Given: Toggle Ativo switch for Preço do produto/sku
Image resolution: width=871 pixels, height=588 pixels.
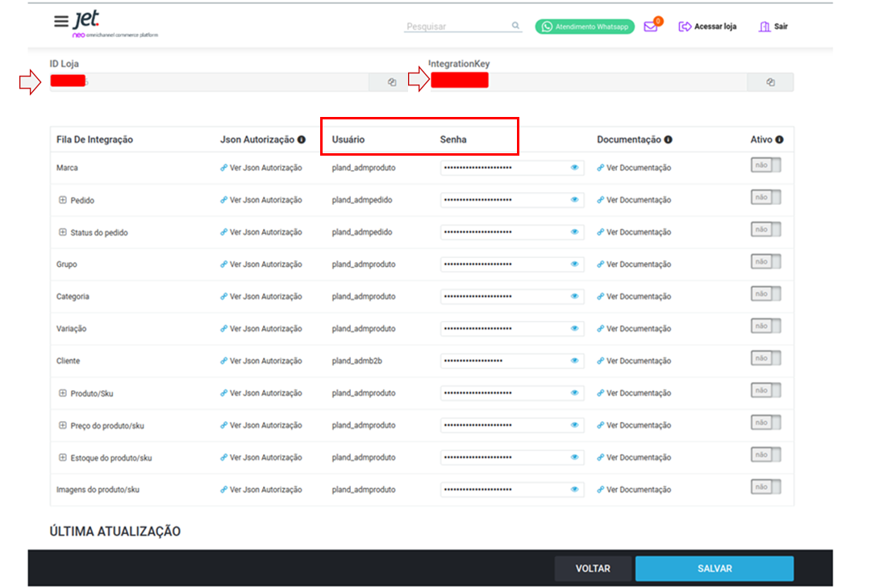Looking at the screenshot, I should click(x=765, y=423).
